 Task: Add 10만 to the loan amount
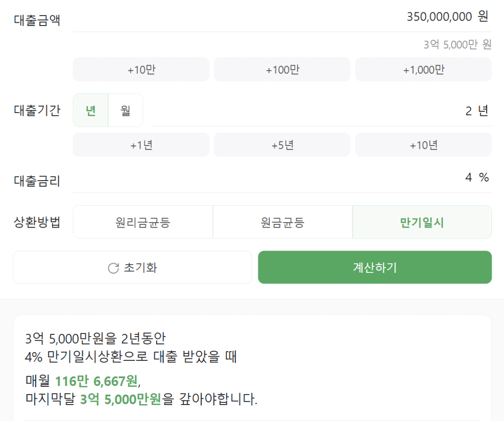click(141, 70)
